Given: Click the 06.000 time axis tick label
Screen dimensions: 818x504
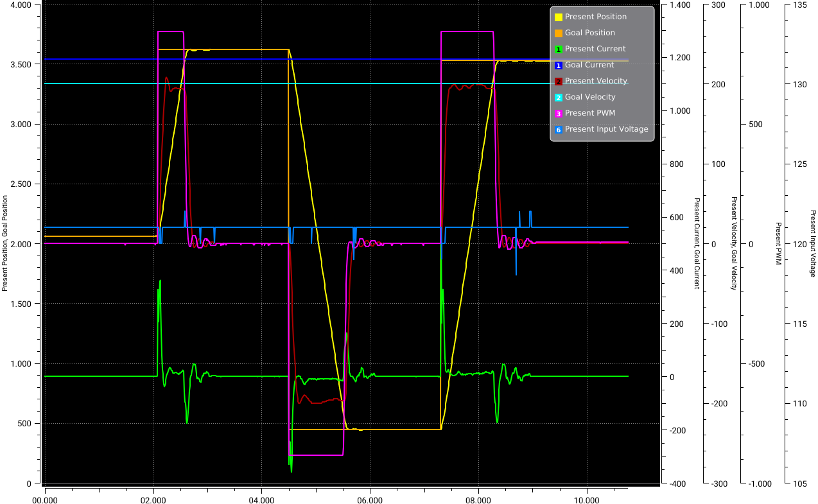Looking at the screenshot, I should pos(370,499).
